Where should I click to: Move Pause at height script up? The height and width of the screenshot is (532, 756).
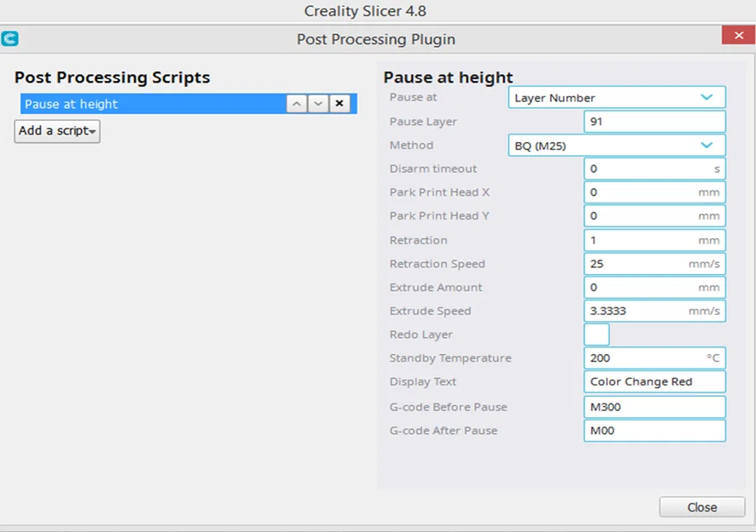(296, 104)
